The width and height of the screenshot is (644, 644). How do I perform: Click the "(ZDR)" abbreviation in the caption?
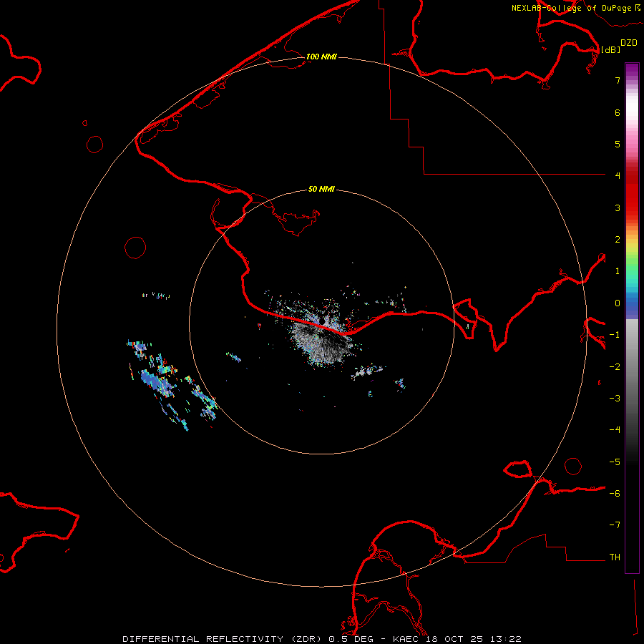[x=306, y=639]
